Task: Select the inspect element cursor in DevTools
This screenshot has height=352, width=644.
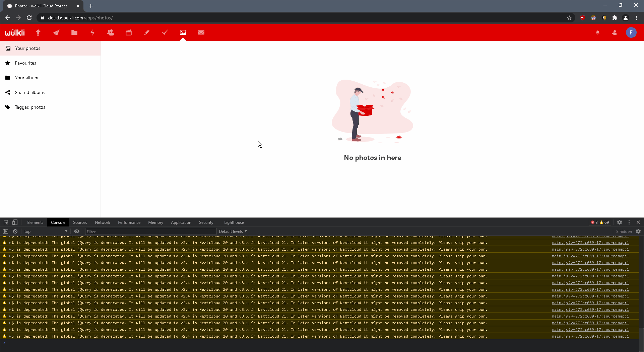Action: click(x=5, y=222)
